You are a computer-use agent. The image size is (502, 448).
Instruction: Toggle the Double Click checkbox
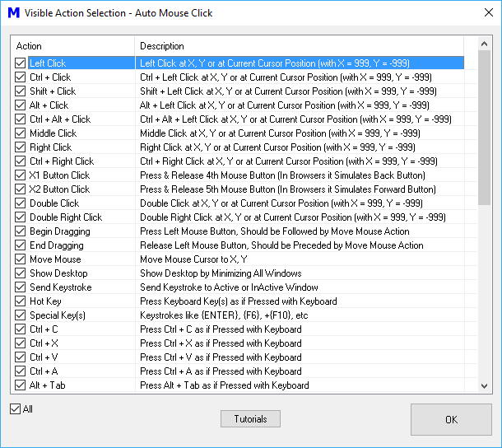(x=21, y=203)
